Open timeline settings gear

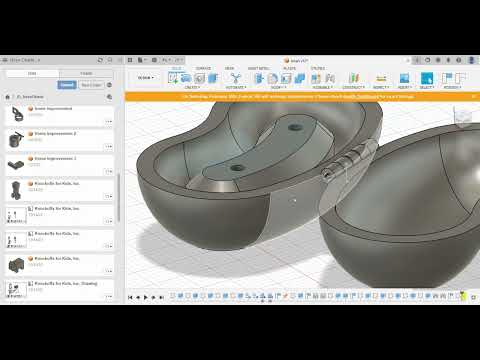click(474, 297)
